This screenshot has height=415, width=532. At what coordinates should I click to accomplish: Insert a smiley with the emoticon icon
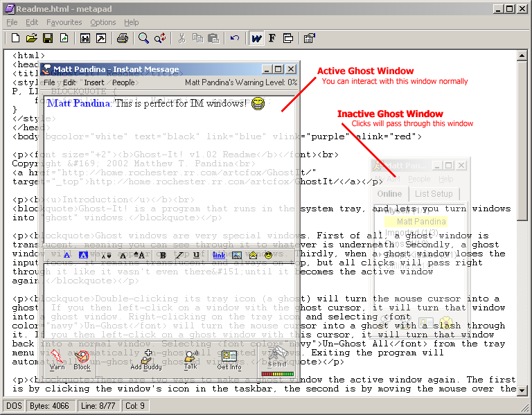tap(267, 255)
